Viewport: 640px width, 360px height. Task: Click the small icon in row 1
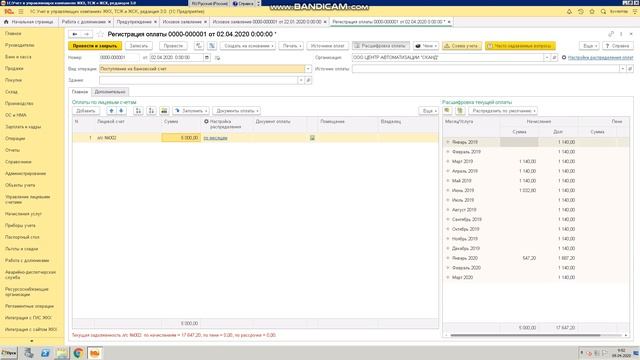[x=312, y=138]
